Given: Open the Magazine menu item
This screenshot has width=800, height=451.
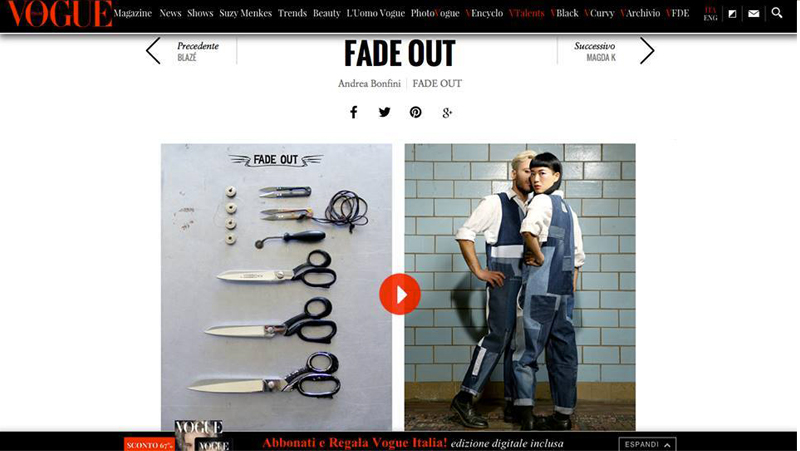Looking at the screenshot, I should click(133, 13).
